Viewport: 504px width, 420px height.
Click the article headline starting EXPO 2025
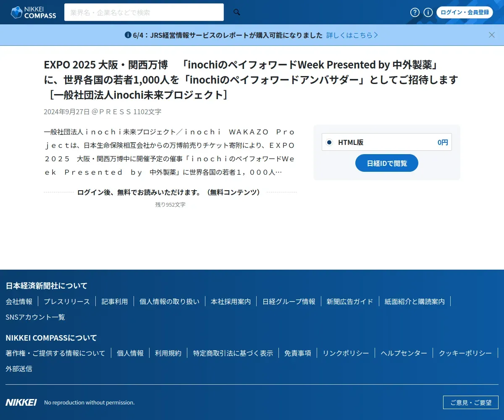click(251, 80)
